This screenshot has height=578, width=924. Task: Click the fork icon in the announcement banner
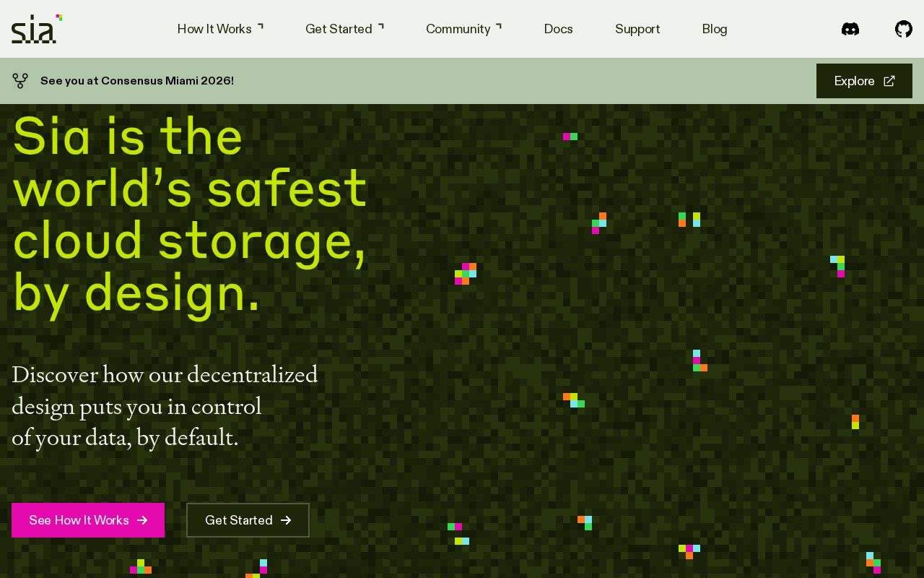(x=20, y=81)
